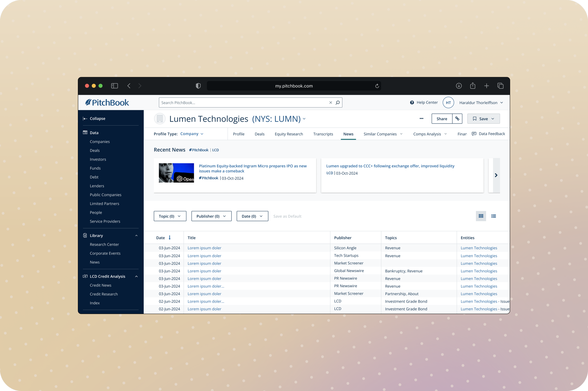The image size is (588, 391).
Task: Click the LCD Credit Analysis section icon
Action: pyautogui.click(x=85, y=276)
